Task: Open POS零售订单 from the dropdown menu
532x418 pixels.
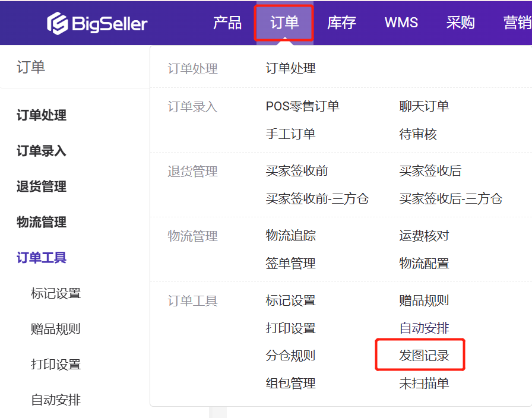Action: tap(302, 106)
